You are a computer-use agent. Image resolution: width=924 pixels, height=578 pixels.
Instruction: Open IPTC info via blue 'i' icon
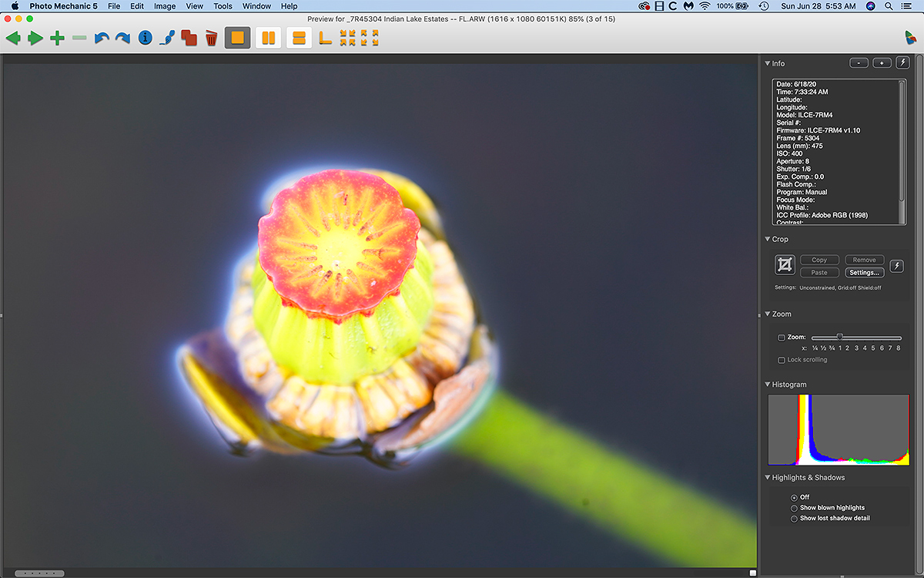(x=145, y=38)
